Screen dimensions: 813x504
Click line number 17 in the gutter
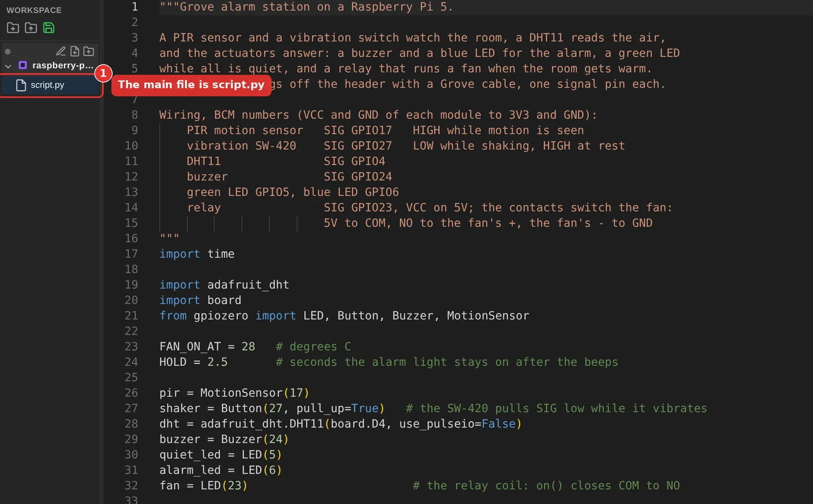pyautogui.click(x=131, y=254)
